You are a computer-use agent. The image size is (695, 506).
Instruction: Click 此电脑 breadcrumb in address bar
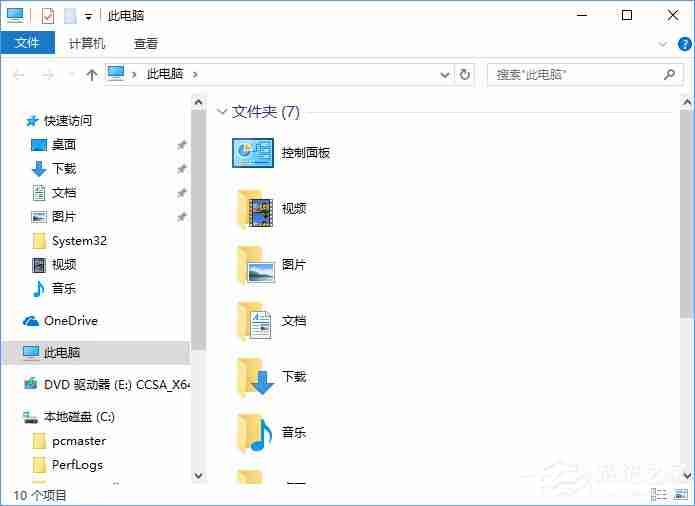pyautogui.click(x=165, y=74)
